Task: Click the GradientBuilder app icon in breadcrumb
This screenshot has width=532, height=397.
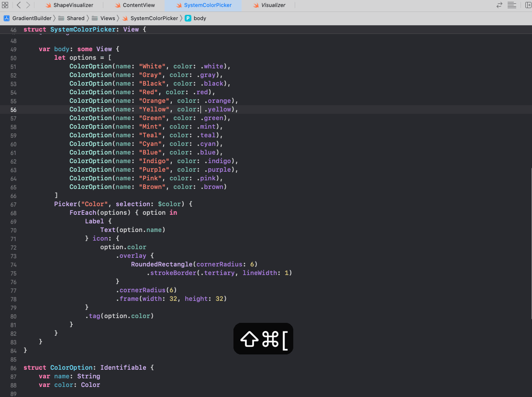Action: (x=6, y=18)
